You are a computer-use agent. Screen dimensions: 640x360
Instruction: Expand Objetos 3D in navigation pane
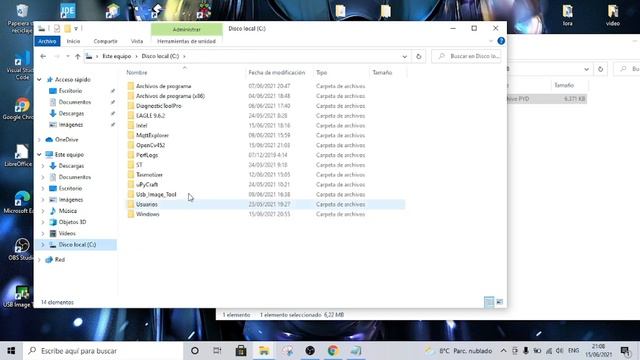tap(43, 222)
